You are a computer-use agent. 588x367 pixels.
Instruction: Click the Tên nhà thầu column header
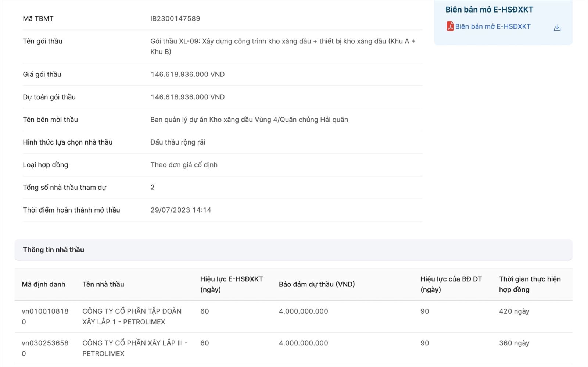(x=103, y=284)
